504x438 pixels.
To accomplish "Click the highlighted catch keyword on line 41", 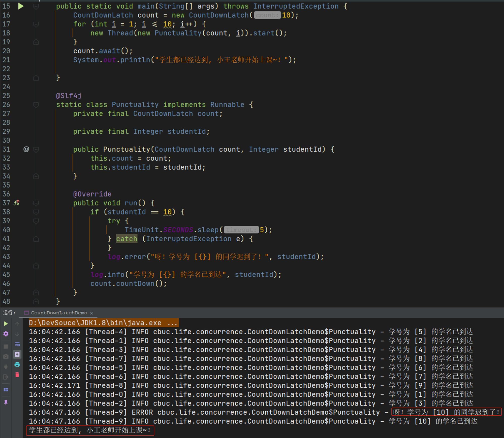I will coord(127,239).
